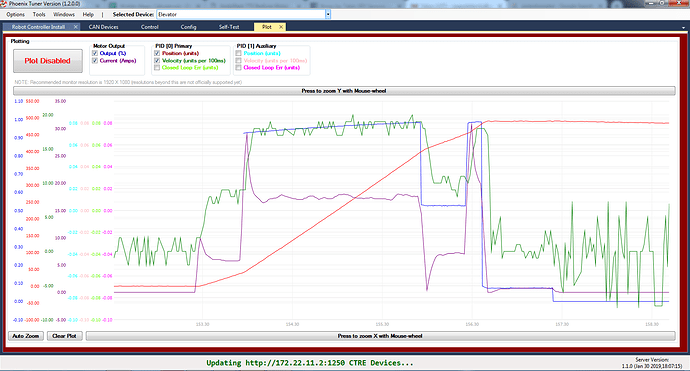Image resolution: width=690 pixels, height=371 pixels.
Task: Open the Options menu
Action: pyautogui.click(x=15, y=15)
